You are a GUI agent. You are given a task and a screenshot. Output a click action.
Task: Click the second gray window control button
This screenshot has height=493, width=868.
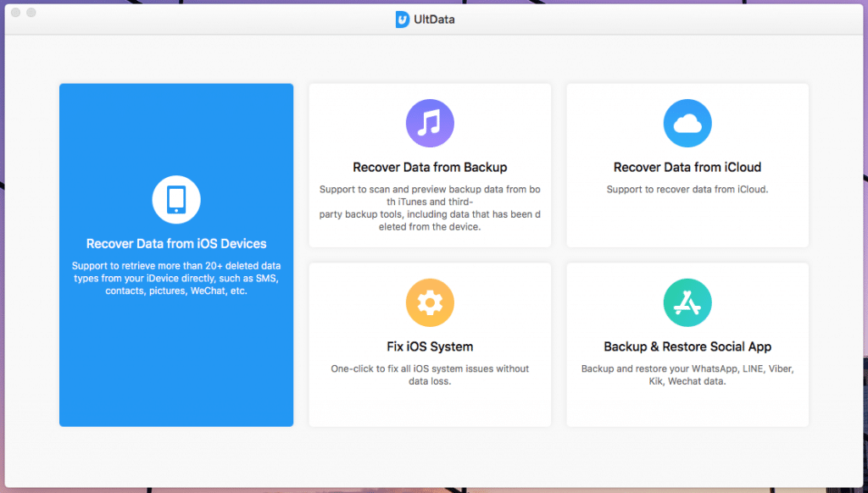(31, 12)
